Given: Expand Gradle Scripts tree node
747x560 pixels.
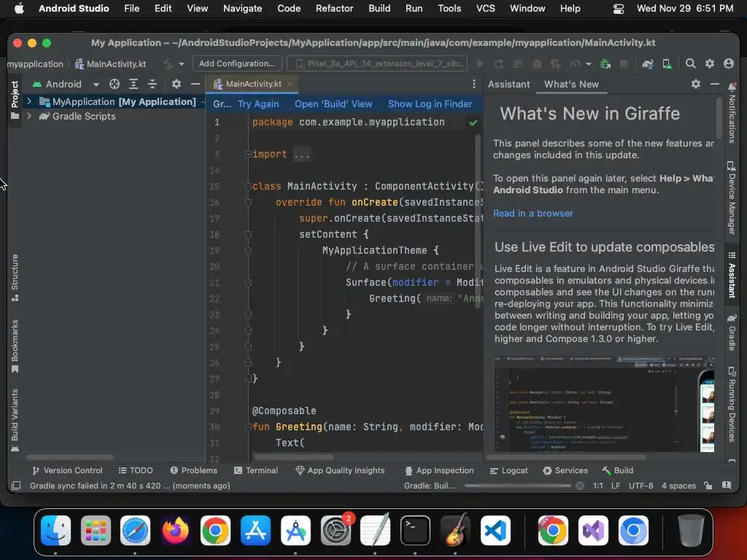Looking at the screenshot, I should coord(29,116).
